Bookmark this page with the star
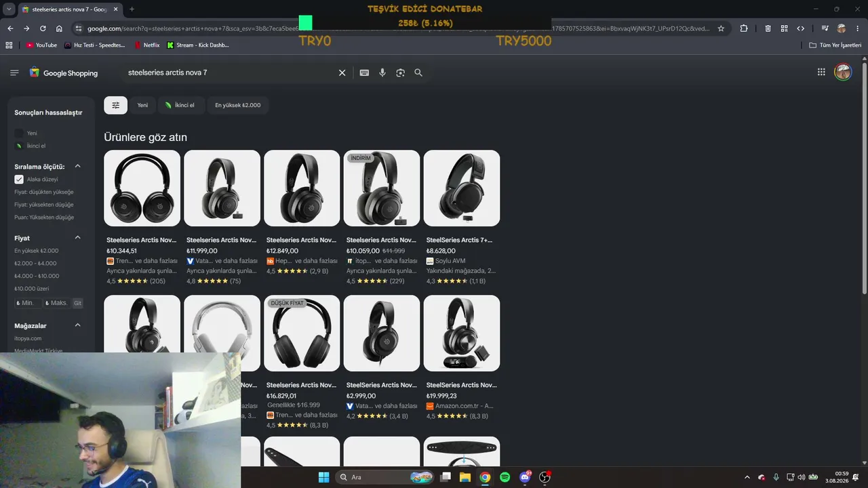 (x=721, y=28)
